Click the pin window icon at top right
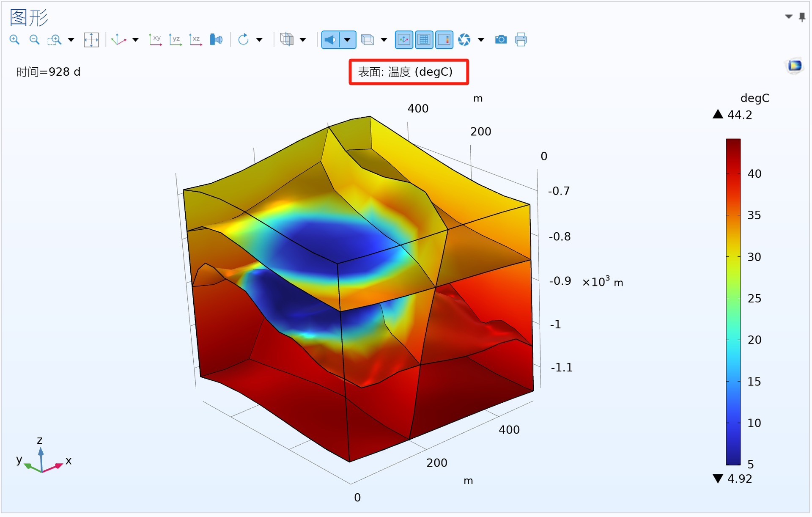Screen dimensions: 812x517 click(802, 17)
